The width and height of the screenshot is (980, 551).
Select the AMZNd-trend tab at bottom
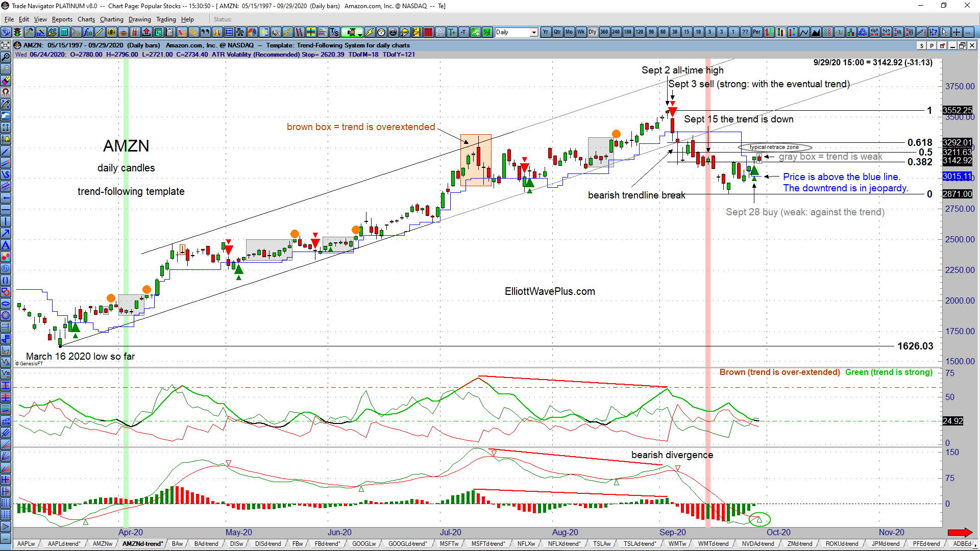tap(143, 543)
